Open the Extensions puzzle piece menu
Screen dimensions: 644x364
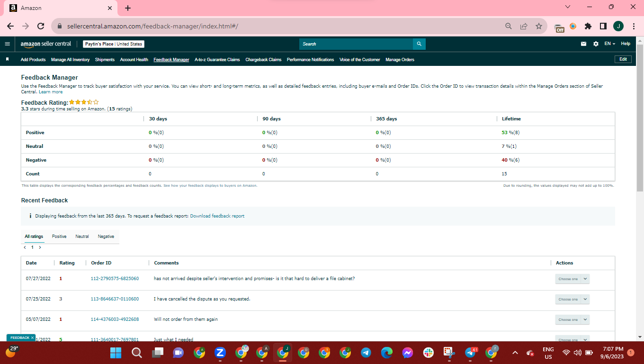588,26
